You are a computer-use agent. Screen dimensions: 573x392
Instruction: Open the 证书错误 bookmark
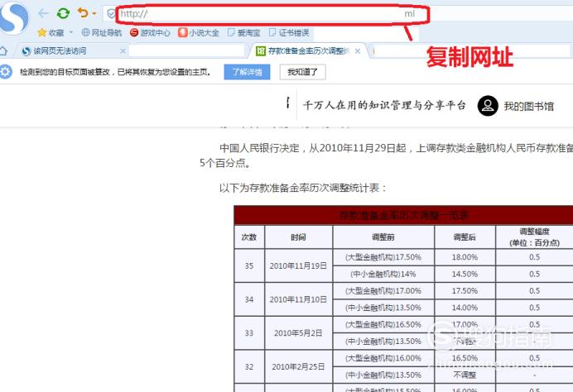pos(289,33)
